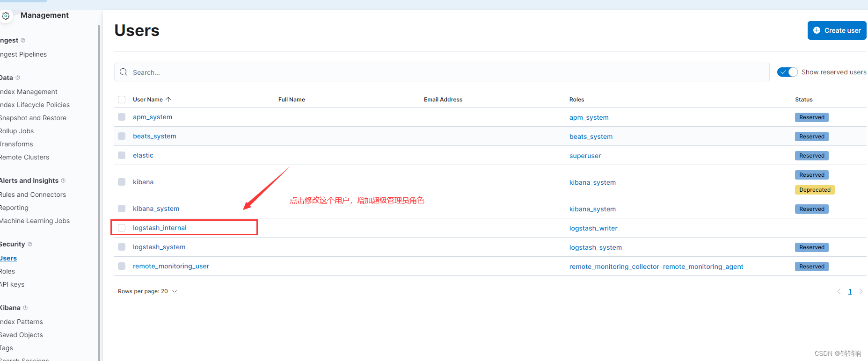Open the logstash_writer role link

[x=593, y=228]
